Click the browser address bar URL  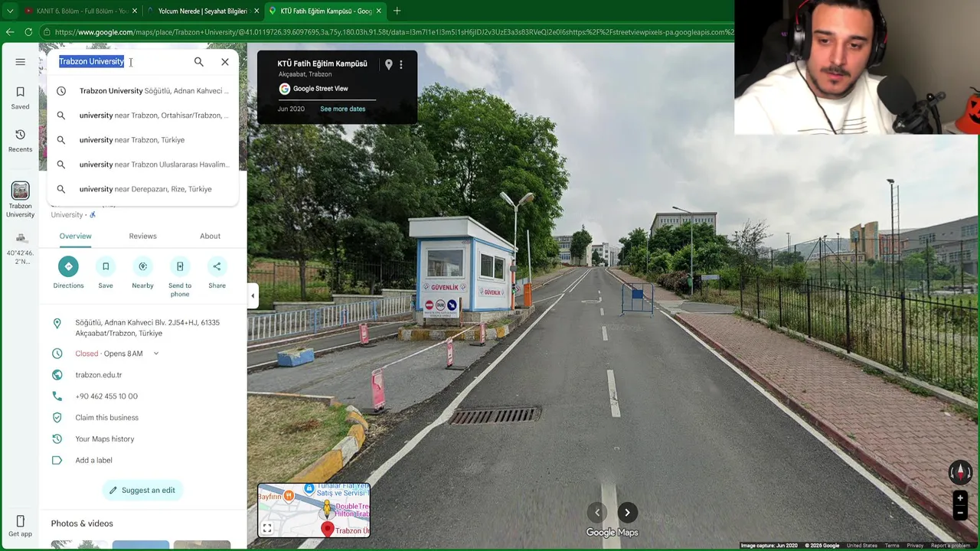click(394, 32)
